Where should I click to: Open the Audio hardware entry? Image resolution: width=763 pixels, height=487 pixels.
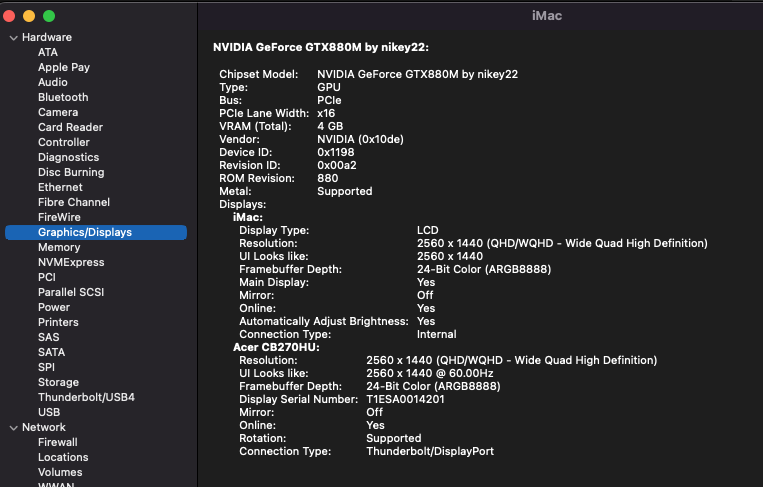point(53,82)
